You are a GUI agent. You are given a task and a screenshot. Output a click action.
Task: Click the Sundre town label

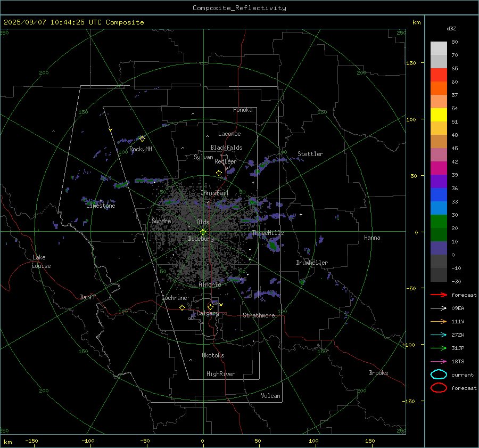[x=161, y=221]
